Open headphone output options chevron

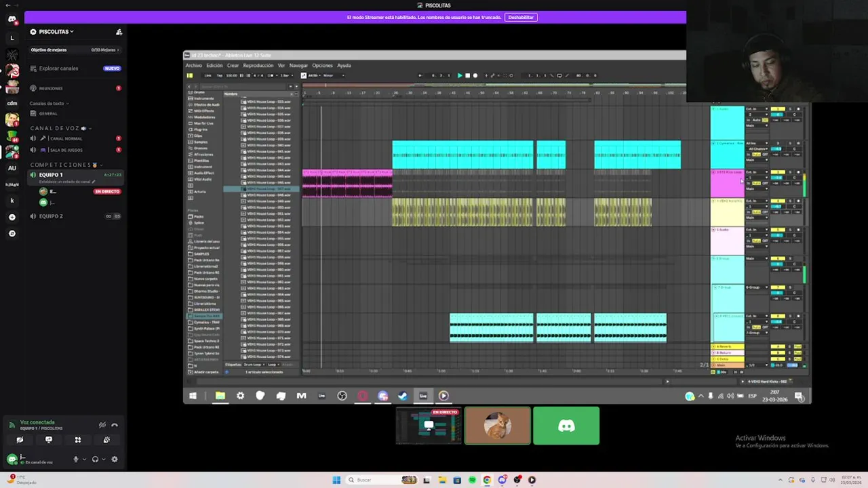[103, 459]
